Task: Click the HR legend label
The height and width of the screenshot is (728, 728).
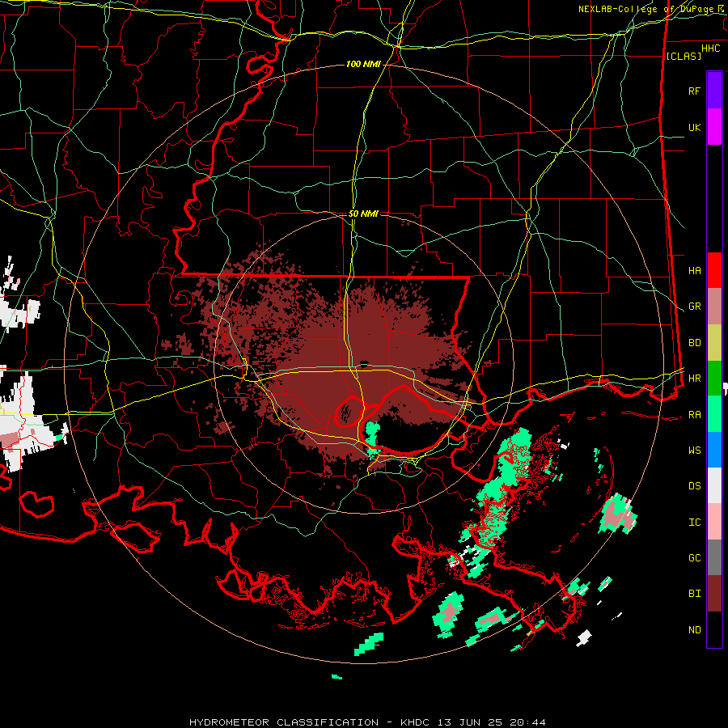Action: pos(694,379)
